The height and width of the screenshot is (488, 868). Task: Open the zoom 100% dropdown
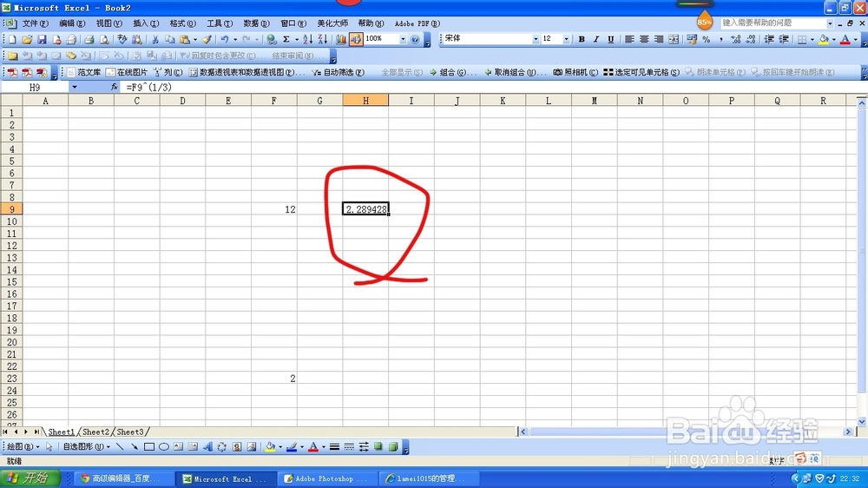403,39
